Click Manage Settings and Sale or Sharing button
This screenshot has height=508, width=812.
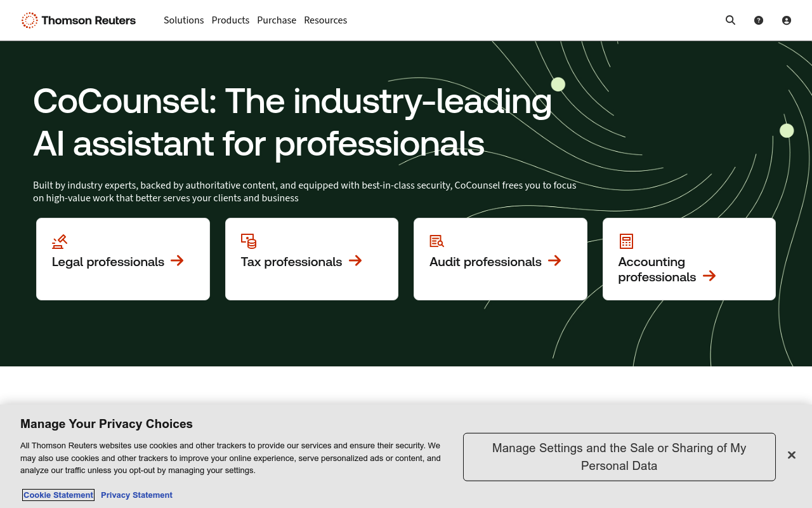pyautogui.click(x=619, y=457)
